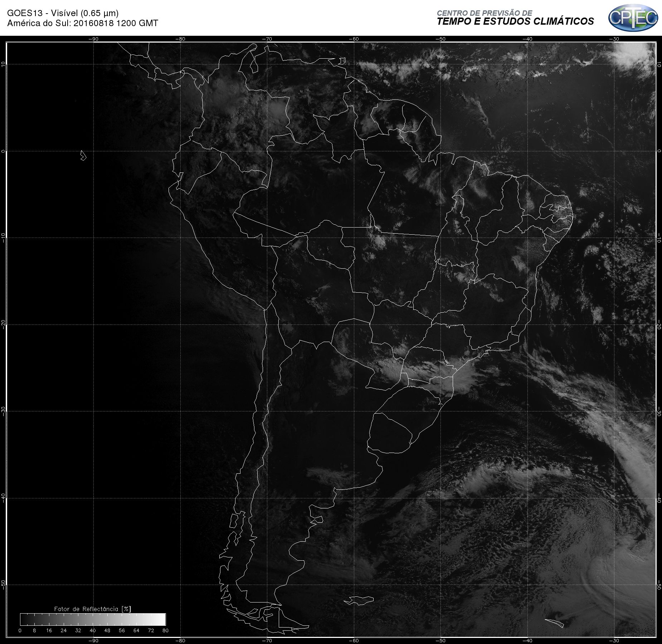Click 'TEMPO E ESTUDOS CLIMÁTICOS' header text
The height and width of the screenshot is (644, 662).
point(515,21)
